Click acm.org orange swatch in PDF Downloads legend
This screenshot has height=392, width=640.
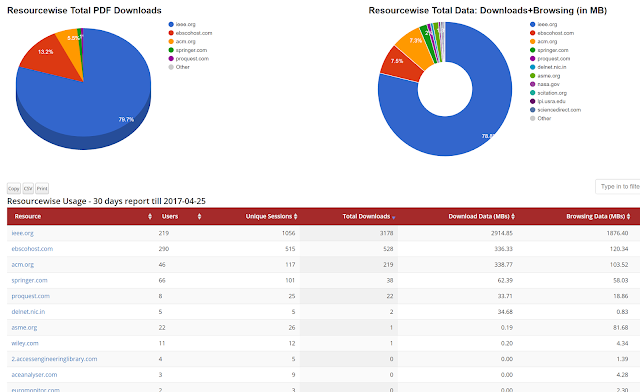[171, 42]
